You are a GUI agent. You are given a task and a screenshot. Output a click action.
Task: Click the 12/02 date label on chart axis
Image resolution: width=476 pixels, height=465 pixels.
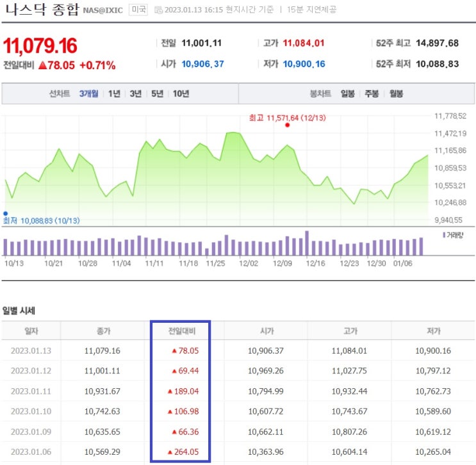click(249, 263)
